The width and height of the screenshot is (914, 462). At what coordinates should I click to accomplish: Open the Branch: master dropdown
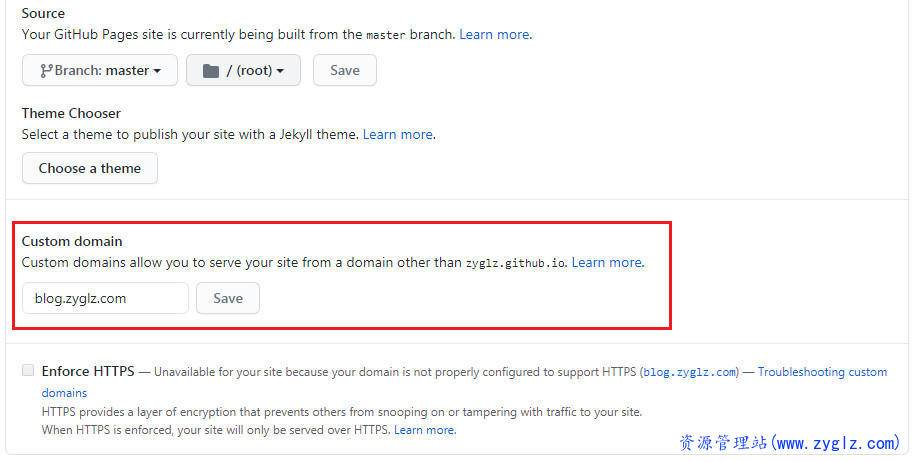point(100,71)
